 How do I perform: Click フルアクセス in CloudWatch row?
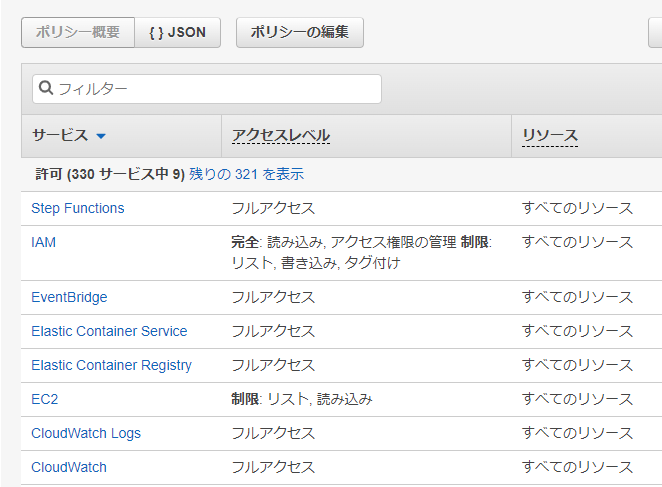coord(273,467)
